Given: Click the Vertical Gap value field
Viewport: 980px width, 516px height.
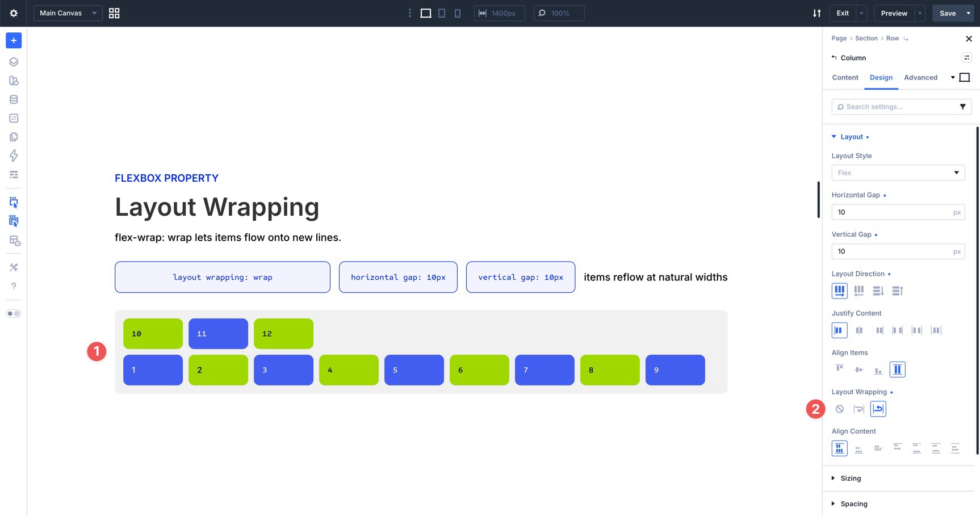Looking at the screenshot, I should point(898,251).
